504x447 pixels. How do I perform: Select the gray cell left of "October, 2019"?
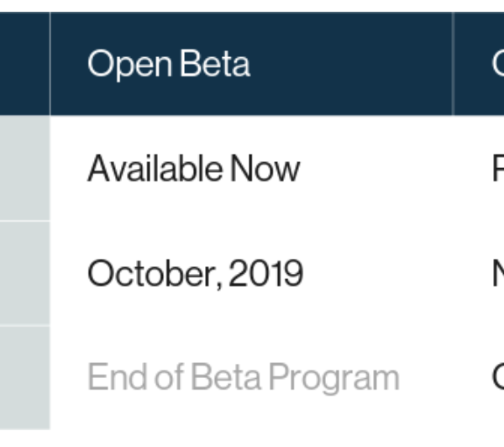pos(24,273)
